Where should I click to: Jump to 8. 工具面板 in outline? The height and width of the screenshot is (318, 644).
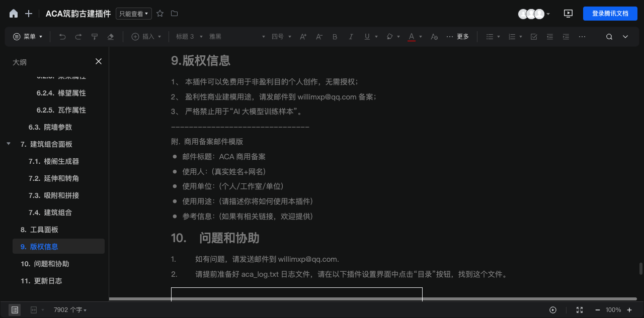(x=39, y=230)
